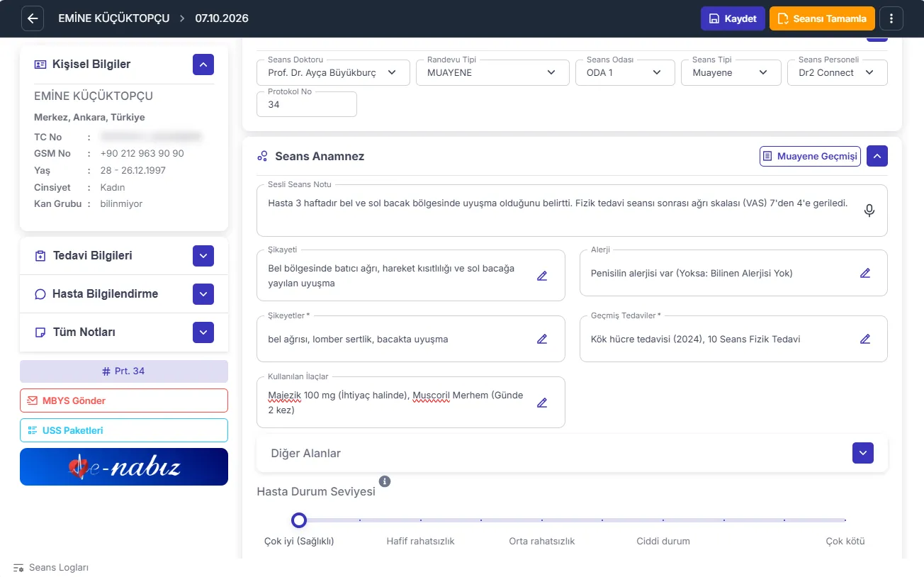The width and height of the screenshot is (924, 577).
Task: Open the Seans Doktoru dropdown
Action: 333,72
